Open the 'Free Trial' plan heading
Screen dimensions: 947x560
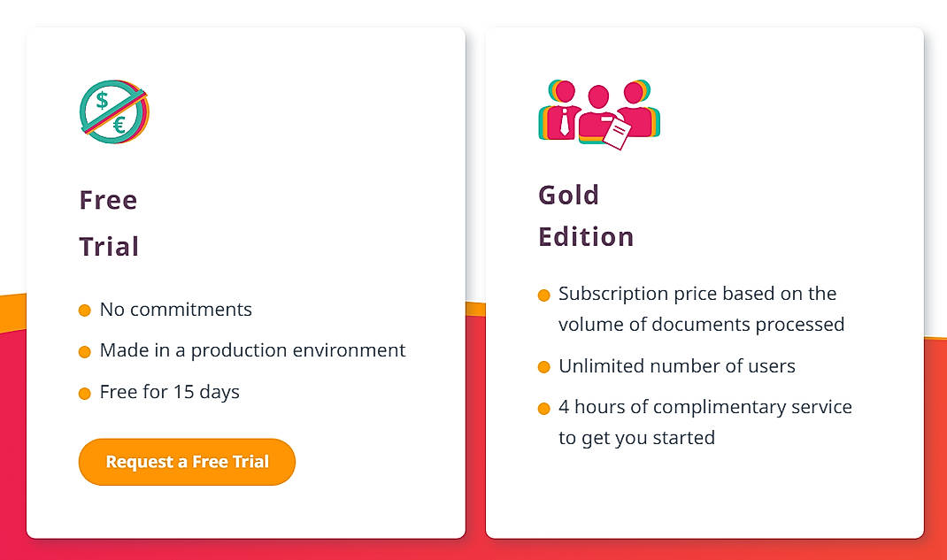coord(108,223)
